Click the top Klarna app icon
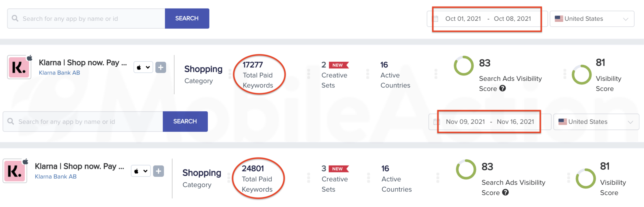 pos(19,67)
